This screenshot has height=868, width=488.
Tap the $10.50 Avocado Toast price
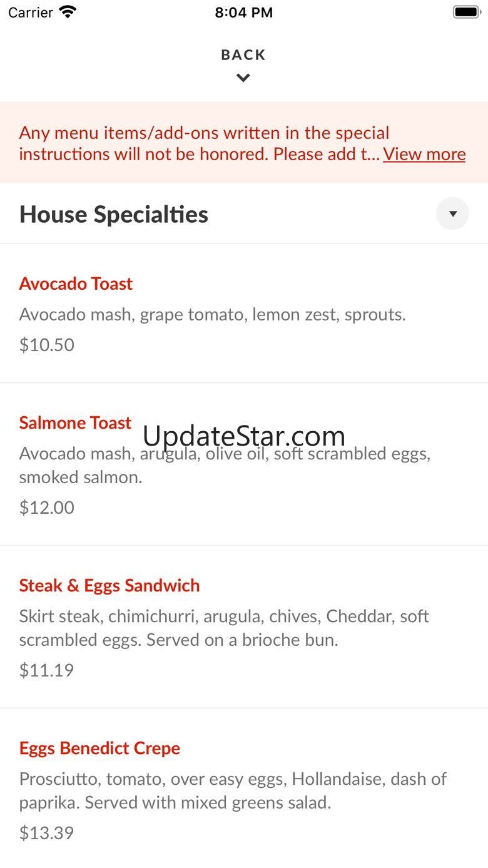tap(47, 345)
